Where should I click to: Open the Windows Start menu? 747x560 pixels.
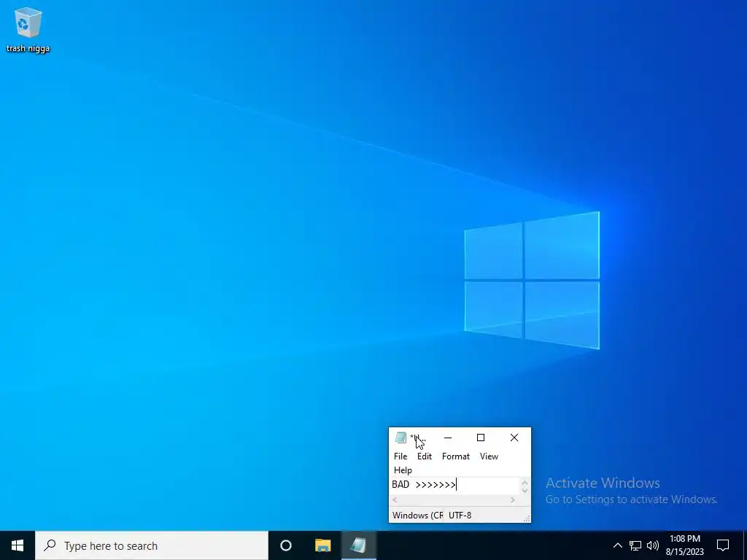pos(18,545)
